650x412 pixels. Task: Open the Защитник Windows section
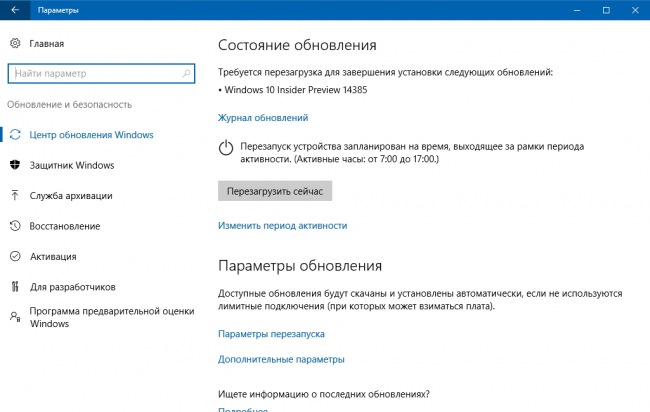[72, 165]
